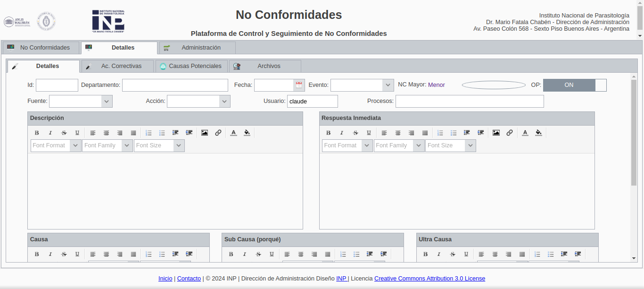644x289 pixels.
Task: Center align text in Respuesta Inmediata editor
Action: point(398,133)
